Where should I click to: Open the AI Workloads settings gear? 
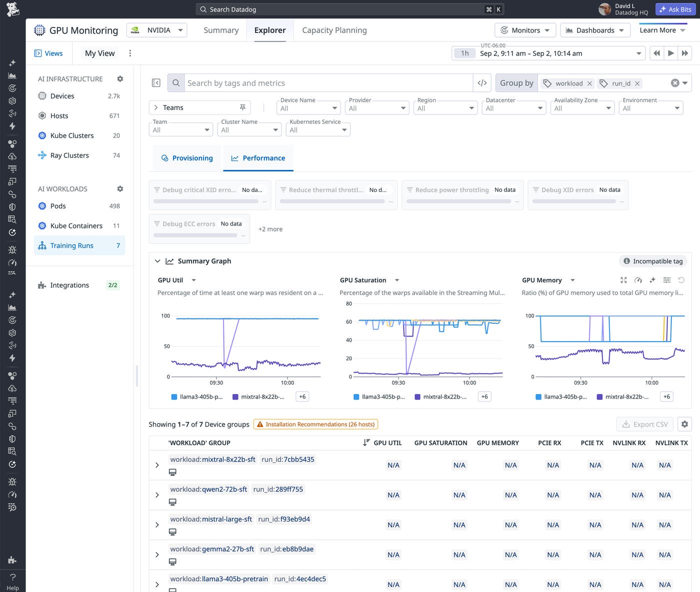pos(120,189)
